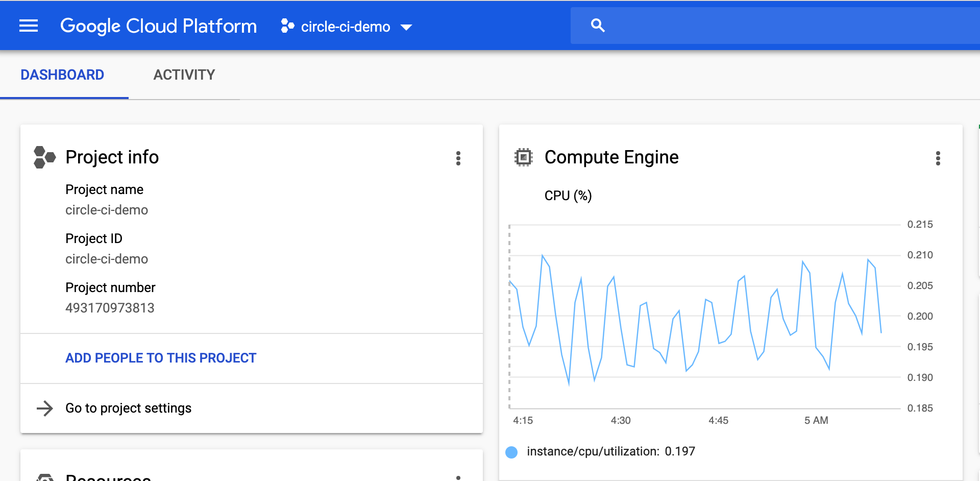Click the project hexagon icon beside circle-ci-demo
980x481 pixels.
[287, 26]
